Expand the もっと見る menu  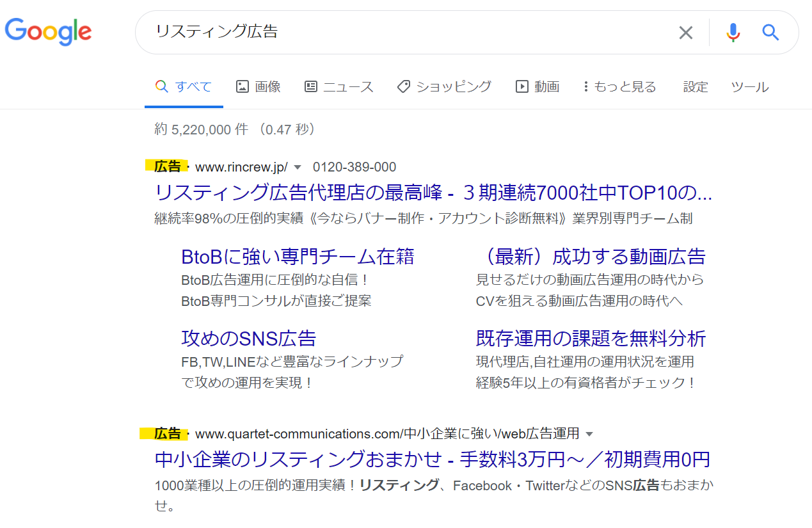click(x=619, y=87)
